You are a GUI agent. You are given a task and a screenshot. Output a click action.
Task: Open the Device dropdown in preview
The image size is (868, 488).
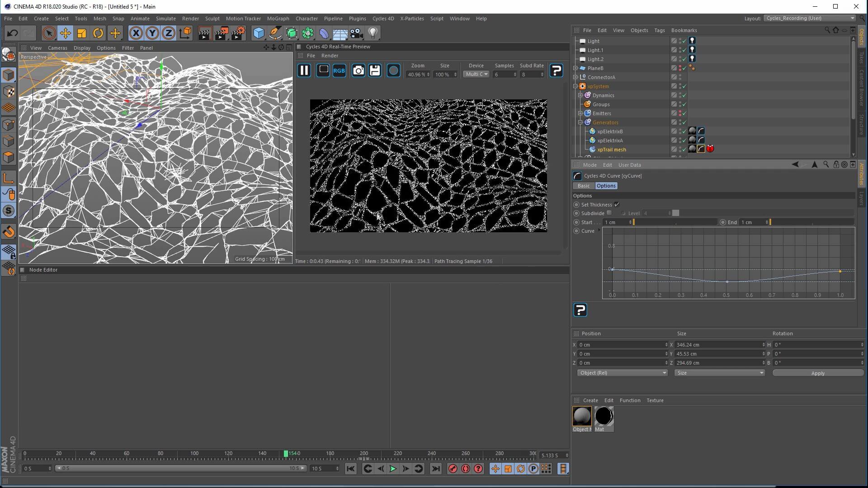point(476,74)
